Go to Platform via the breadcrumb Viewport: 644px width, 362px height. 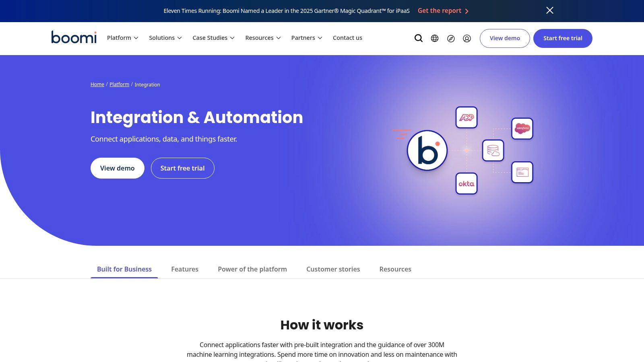[x=120, y=84]
